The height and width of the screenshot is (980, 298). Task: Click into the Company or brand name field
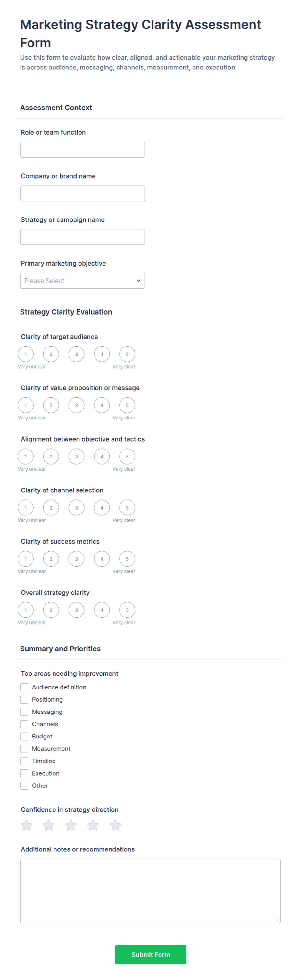(82, 193)
